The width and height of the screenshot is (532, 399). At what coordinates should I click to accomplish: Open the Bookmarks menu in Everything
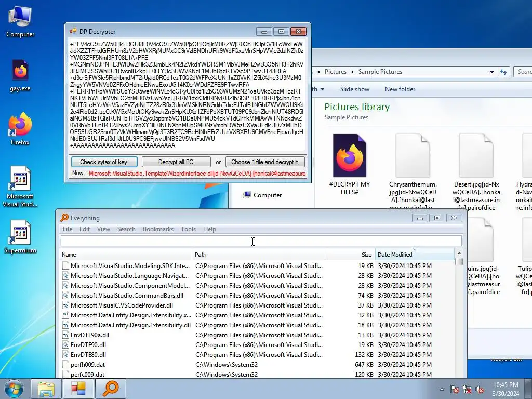coord(158,229)
